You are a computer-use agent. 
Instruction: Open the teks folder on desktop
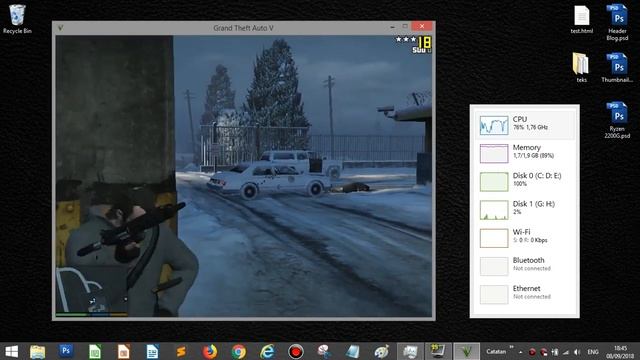581,67
